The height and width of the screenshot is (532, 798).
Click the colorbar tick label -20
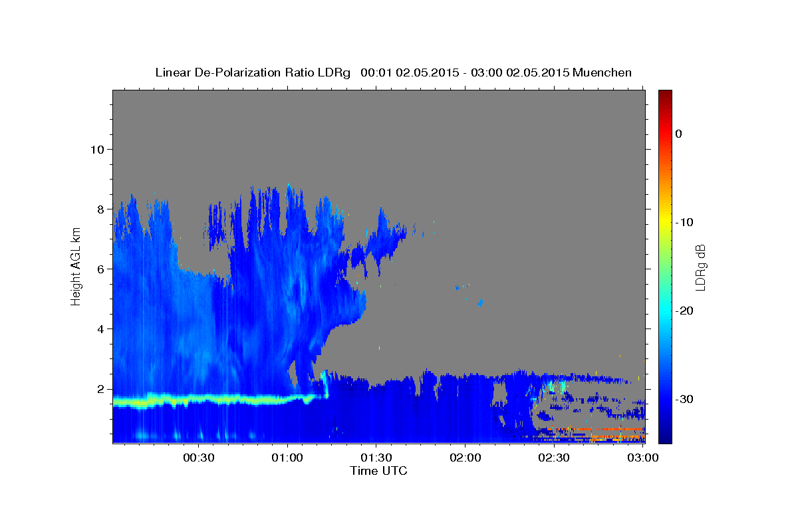click(684, 311)
